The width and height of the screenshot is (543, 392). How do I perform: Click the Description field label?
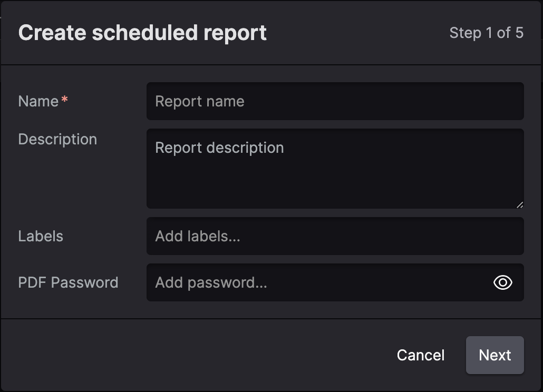57,139
